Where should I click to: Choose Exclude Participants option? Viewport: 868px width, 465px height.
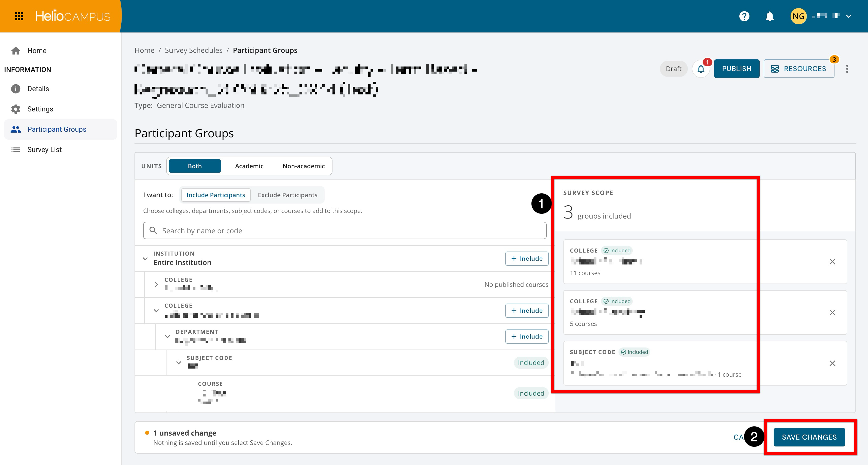point(287,195)
